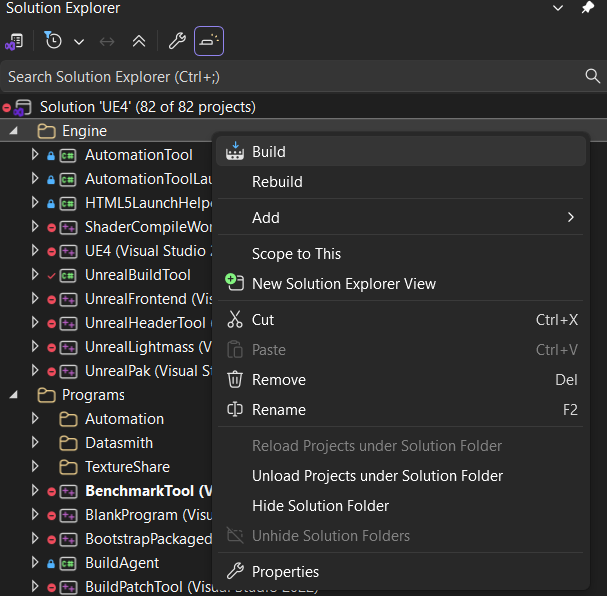Select the UnrealLightmass project
This screenshot has height=596, width=607.
click(149, 347)
